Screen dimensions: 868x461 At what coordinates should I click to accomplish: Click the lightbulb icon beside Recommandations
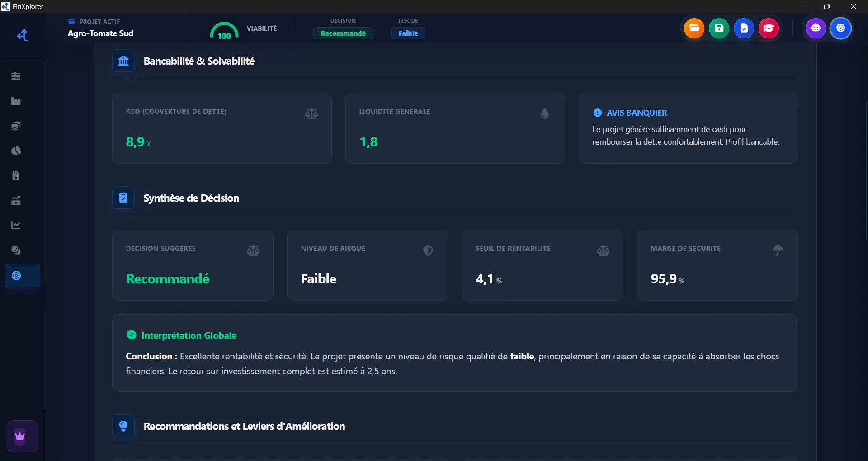(123, 426)
